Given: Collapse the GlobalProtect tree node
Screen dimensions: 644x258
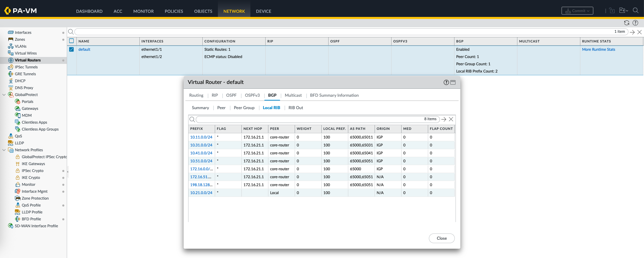Looking at the screenshot, I should tap(4, 95).
